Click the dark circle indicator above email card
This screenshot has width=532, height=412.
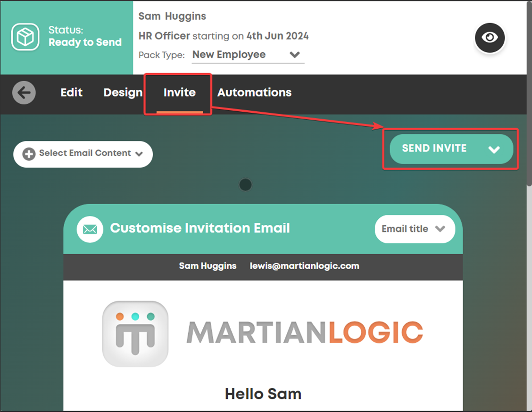[x=245, y=185]
